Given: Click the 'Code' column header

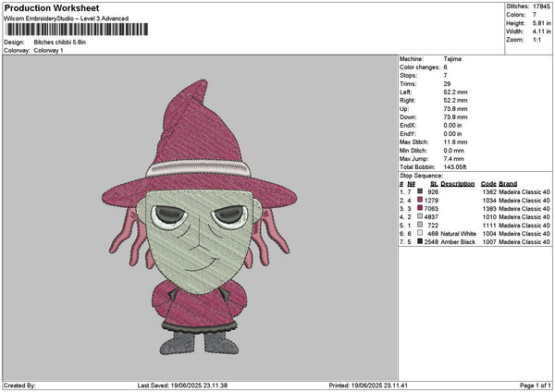Looking at the screenshot, I should coord(488,184).
